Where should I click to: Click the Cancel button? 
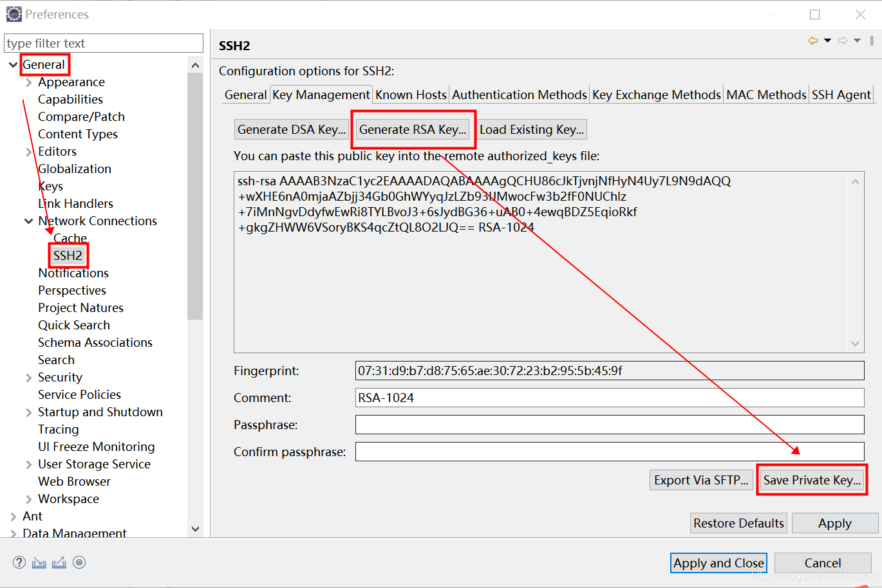(x=823, y=563)
